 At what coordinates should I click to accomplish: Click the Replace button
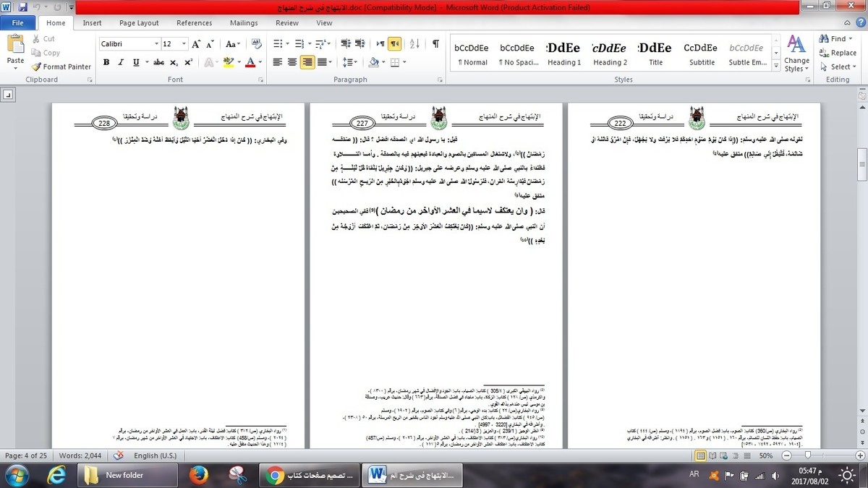[x=838, y=53]
